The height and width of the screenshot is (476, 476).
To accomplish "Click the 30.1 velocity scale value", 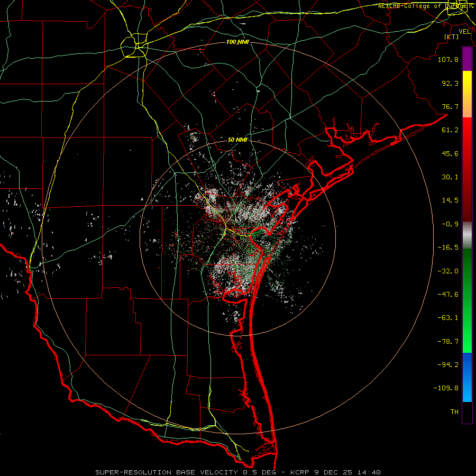I will coord(450,177).
